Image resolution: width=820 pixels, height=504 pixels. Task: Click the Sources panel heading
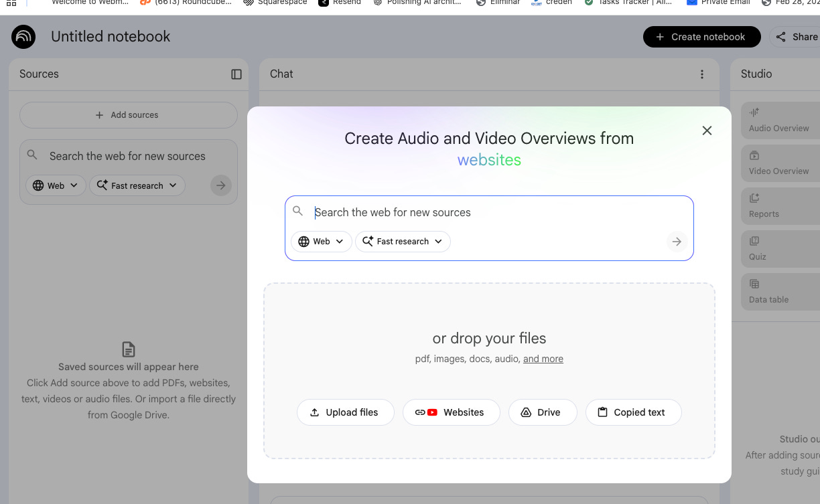39,74
